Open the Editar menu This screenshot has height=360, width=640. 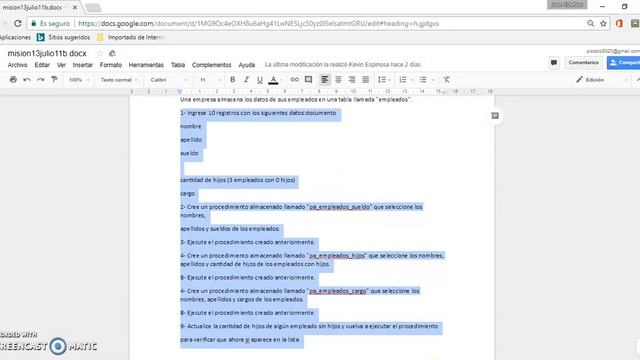coord(42,65)
